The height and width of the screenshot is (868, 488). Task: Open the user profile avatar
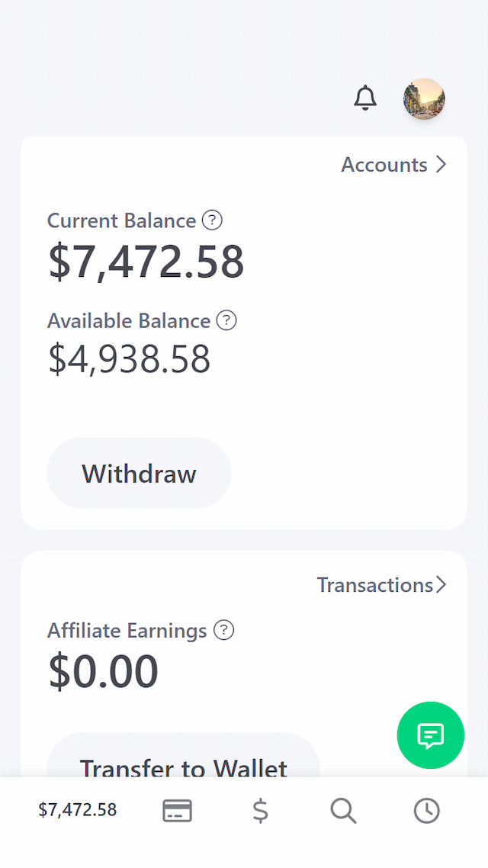click(x=424, y=99)
